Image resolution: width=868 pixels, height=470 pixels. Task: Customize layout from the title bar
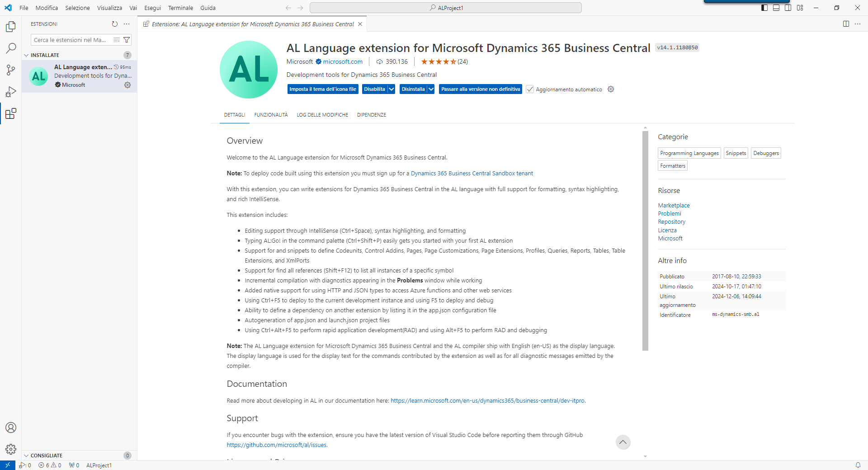tap(800, 8)
